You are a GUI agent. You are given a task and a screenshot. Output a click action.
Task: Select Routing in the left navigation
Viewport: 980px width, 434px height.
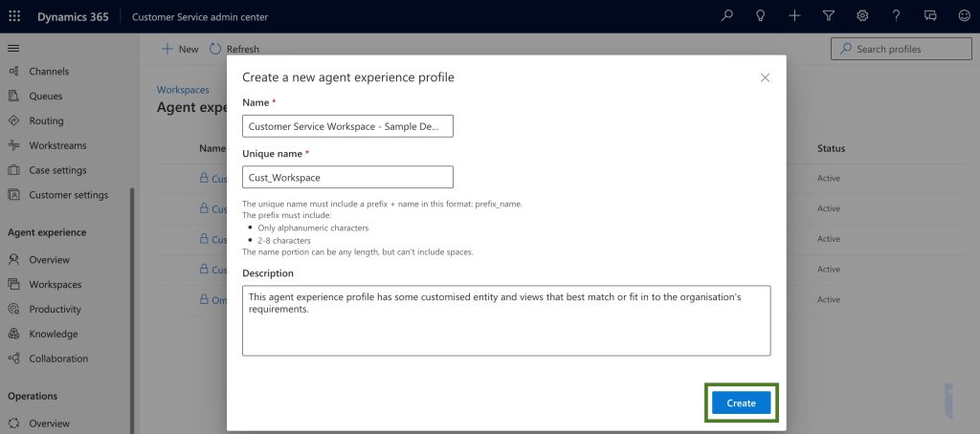[46, 120]
